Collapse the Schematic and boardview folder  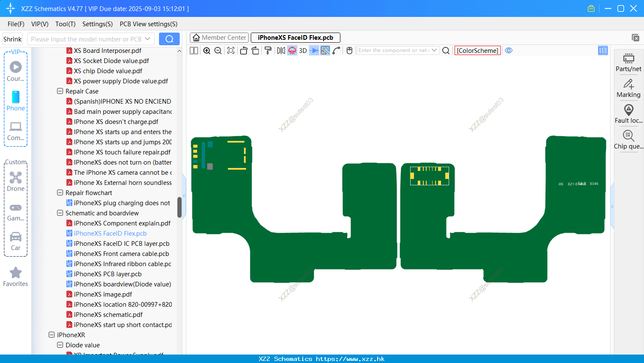(60, 213)
